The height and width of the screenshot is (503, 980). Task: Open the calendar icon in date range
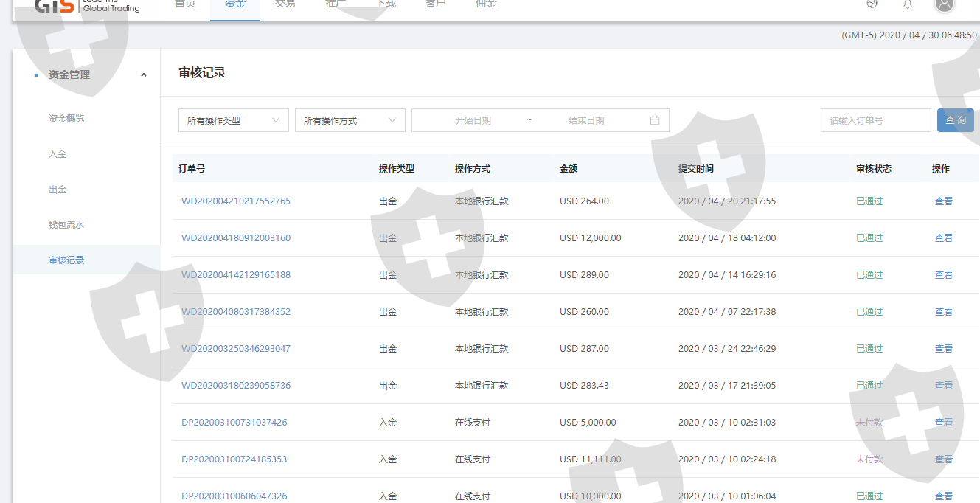point(655,120)
